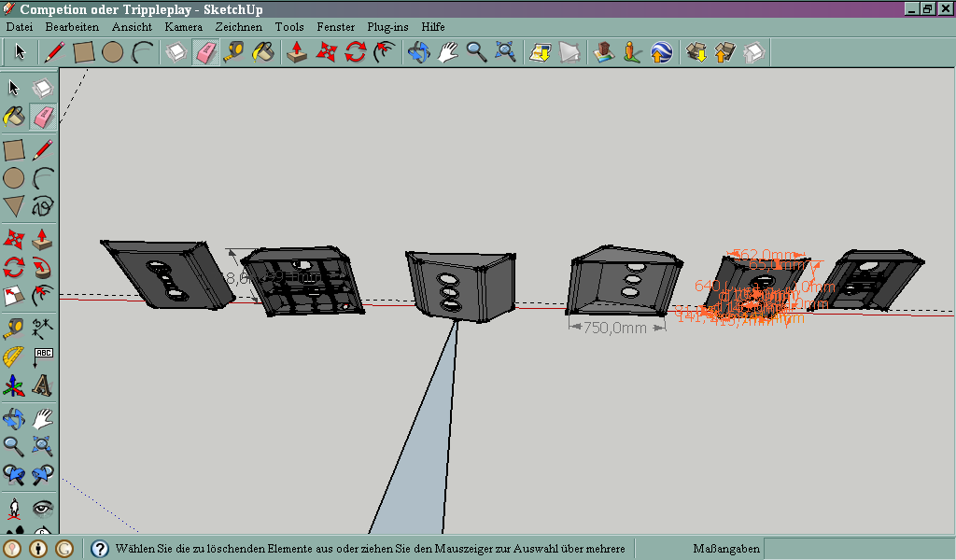This screenshot has height=560, width=956.
Task: Expand the Fenster menu
Action: (x=335, y=27)
